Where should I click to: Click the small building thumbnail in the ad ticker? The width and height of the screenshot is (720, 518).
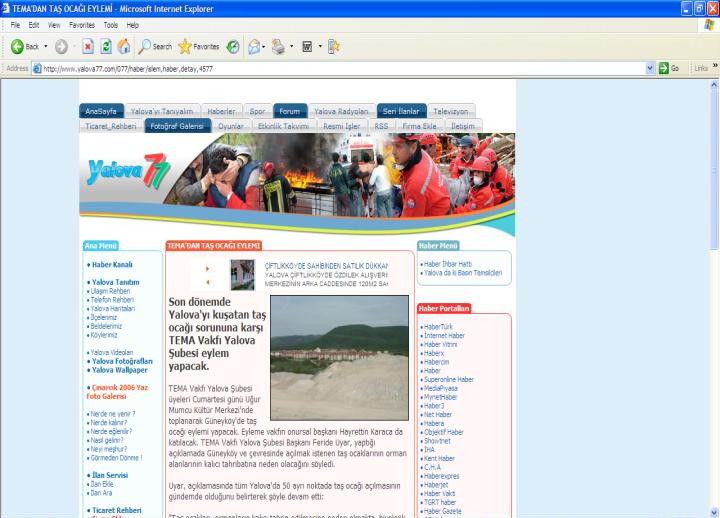[242, 275]
